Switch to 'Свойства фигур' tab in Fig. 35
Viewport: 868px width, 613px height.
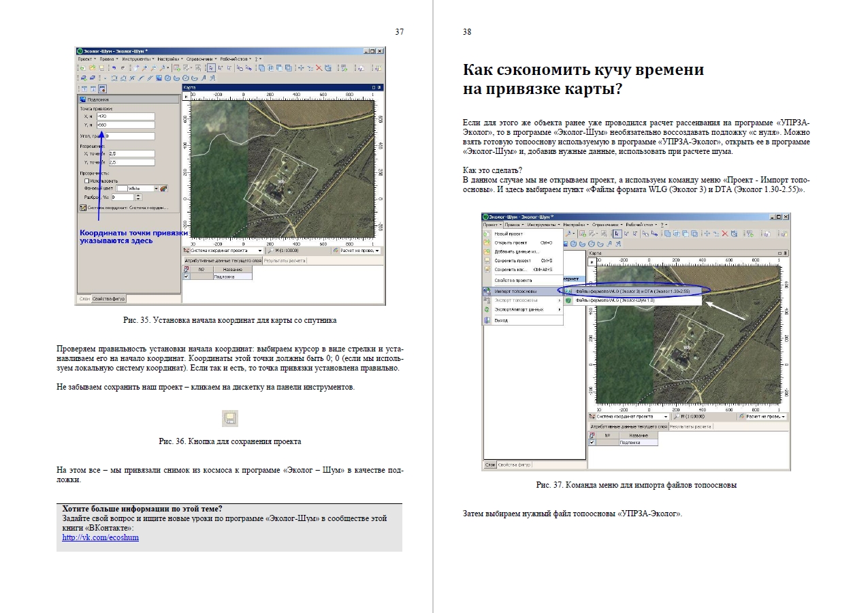click(x=109, y=298)
